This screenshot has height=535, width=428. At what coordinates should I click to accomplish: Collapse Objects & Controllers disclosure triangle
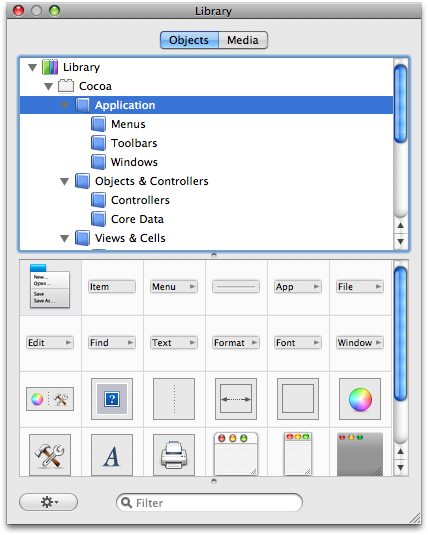point(65,181)
